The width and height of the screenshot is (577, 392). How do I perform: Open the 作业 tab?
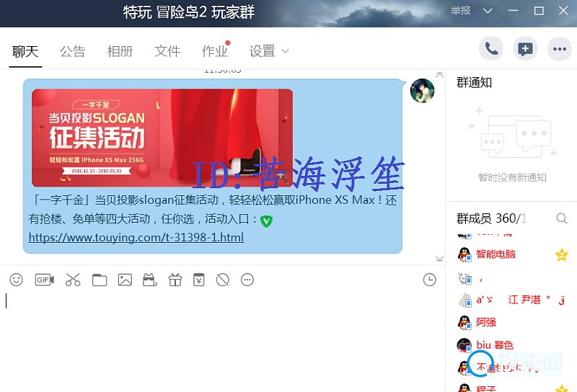click(x=214, y=51)
